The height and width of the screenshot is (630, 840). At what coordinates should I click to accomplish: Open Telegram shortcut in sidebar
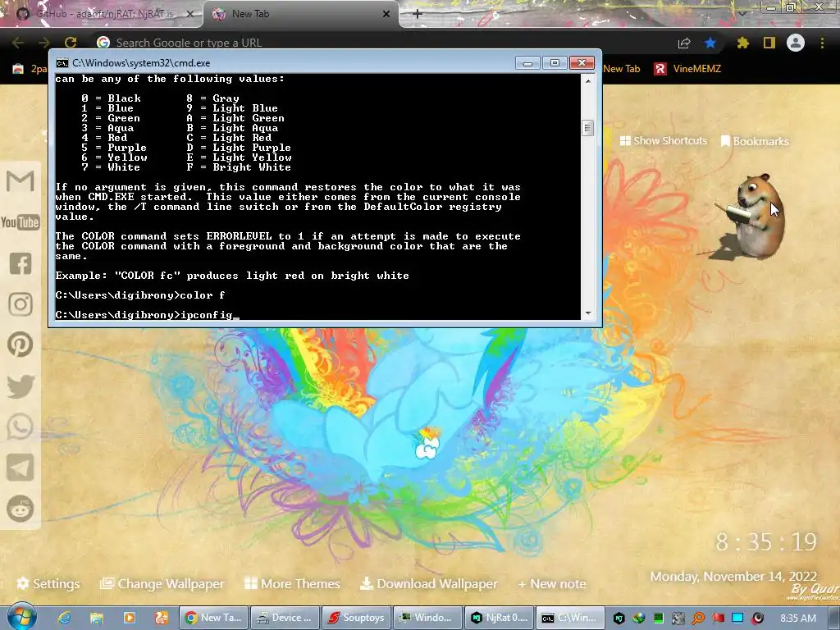pyautogui.click(x=21, y=468)
